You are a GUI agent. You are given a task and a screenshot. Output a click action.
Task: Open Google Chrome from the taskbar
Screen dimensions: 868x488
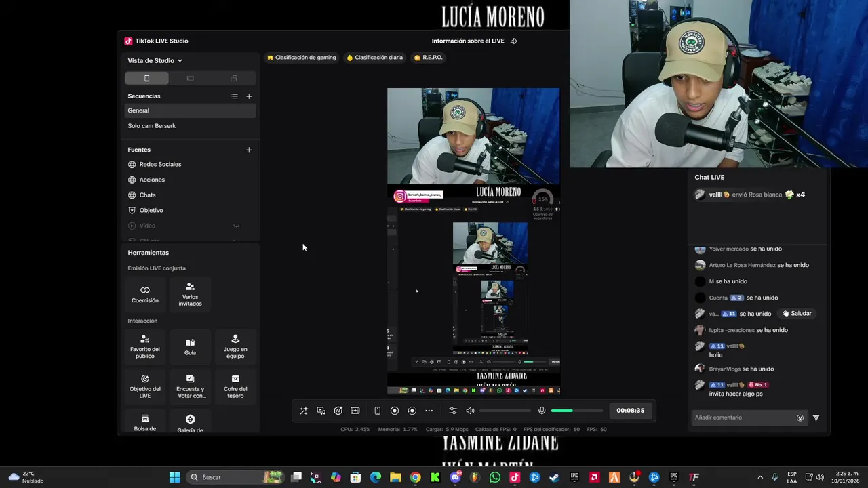click(415, 477)
